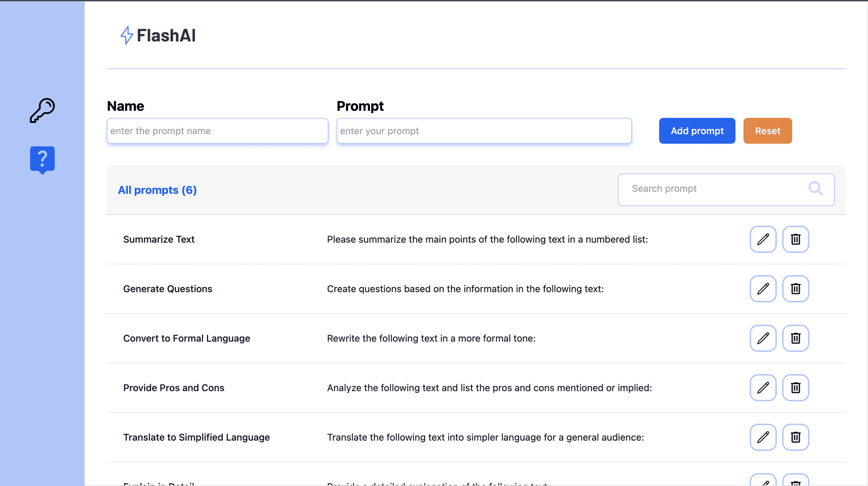Click the search magnifier icon in search field

pyautogui.click(x=816, y=189)
